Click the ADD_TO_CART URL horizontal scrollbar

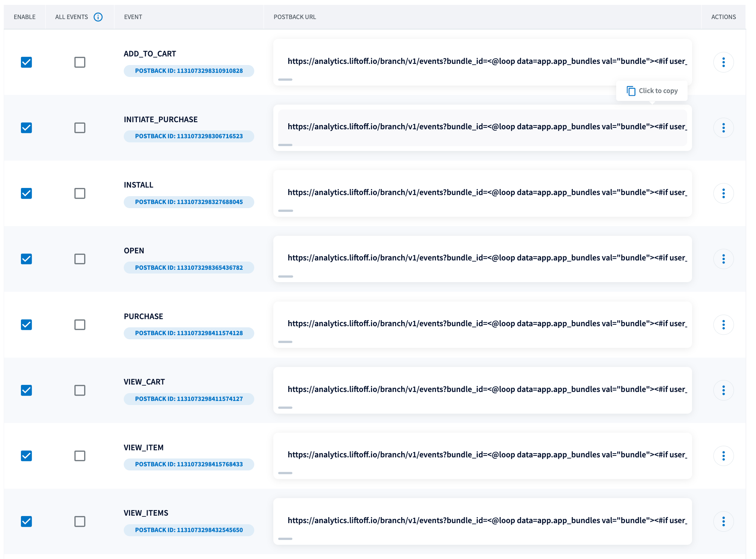pos(285,80)
